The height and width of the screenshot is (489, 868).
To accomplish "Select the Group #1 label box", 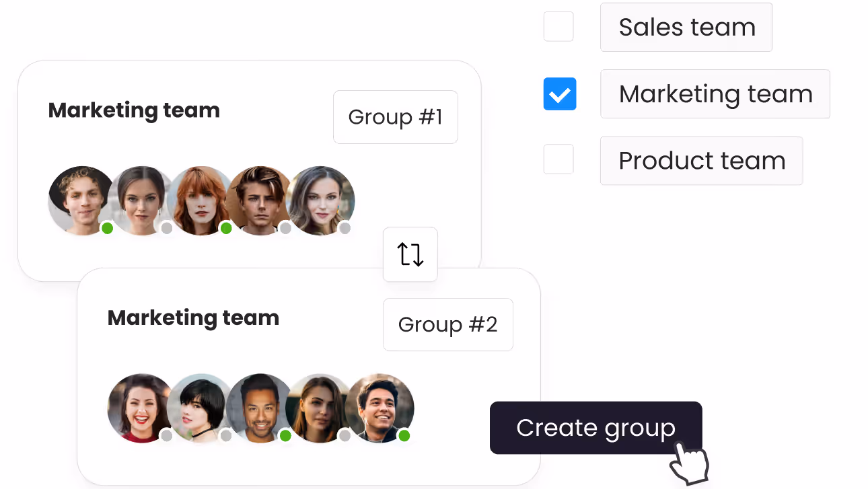I will click(x=396, y=117).
